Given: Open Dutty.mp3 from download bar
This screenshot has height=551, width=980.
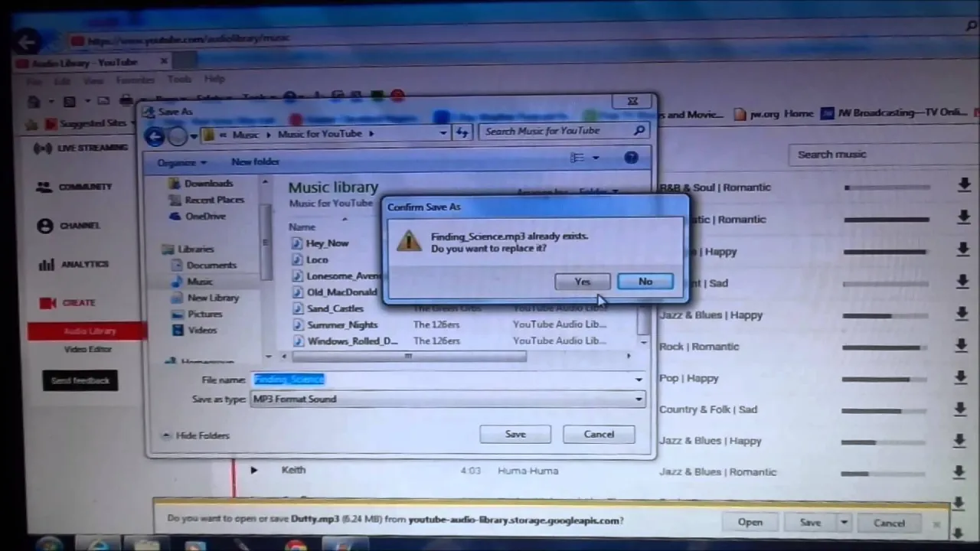Looking at the screenshot, I should [750, 523].
